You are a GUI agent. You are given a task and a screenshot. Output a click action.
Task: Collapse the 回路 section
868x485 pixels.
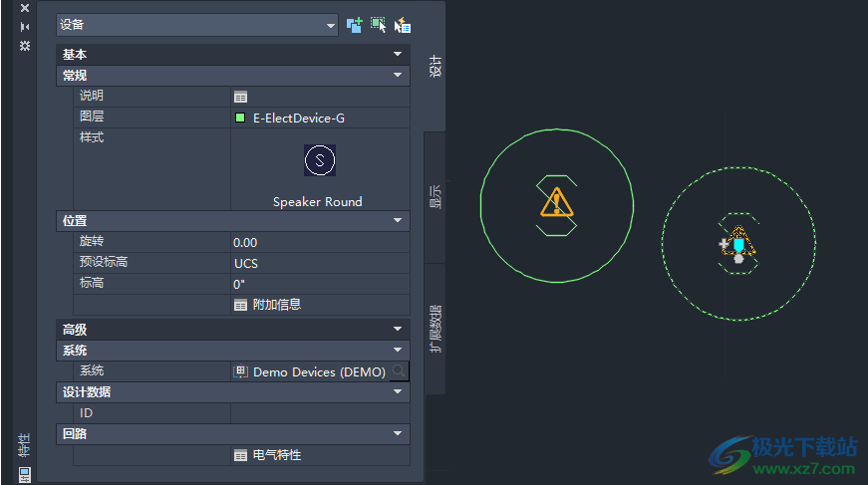pos(398,434)
